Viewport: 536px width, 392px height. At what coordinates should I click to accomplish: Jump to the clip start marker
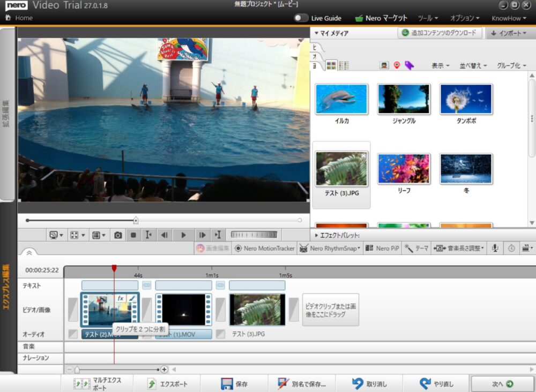[148, 235]
